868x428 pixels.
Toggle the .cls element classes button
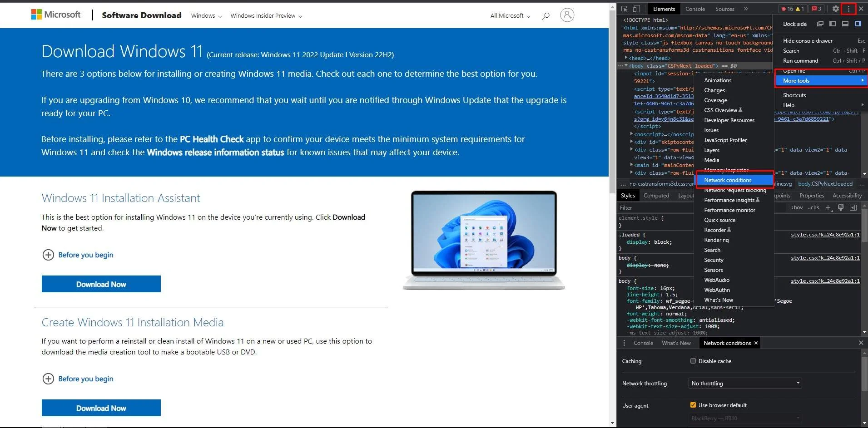(x=814, y=207)
